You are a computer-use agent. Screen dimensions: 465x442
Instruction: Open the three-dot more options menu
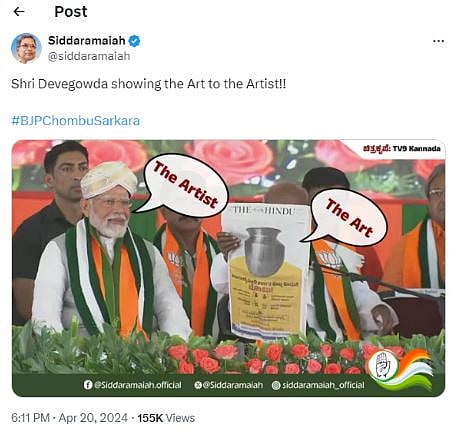[x=438, y=41]
